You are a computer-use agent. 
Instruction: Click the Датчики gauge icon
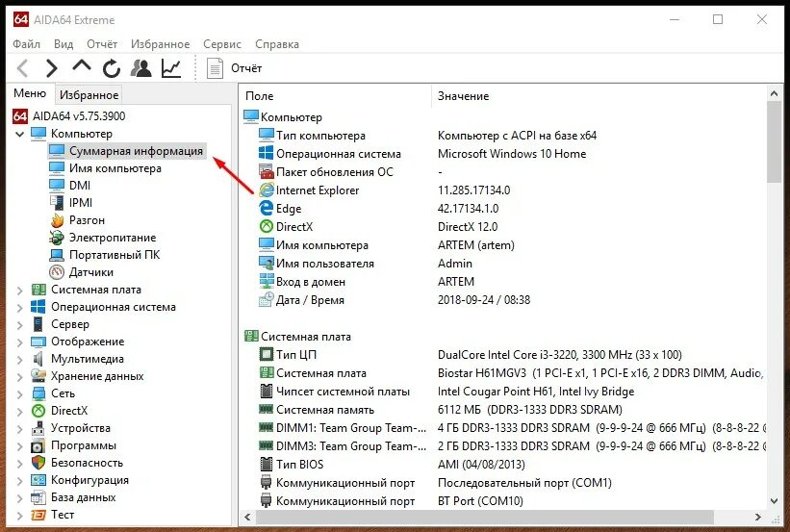(57, 272)
